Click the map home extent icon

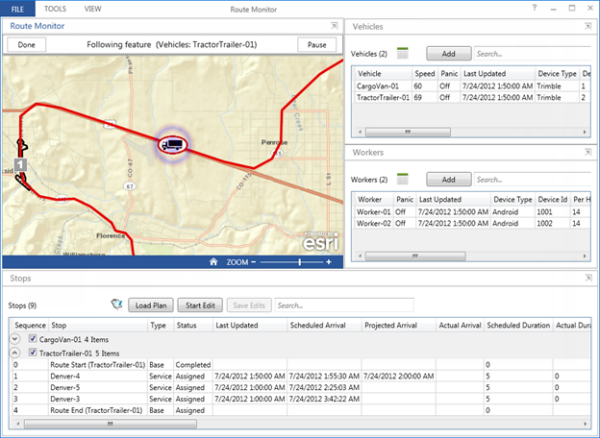[x=213, y=262]
